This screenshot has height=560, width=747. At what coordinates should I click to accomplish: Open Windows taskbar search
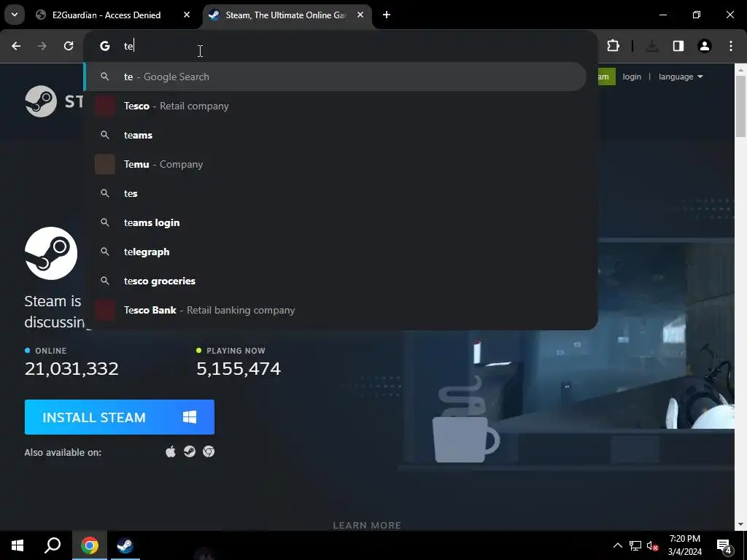point(53,545)
